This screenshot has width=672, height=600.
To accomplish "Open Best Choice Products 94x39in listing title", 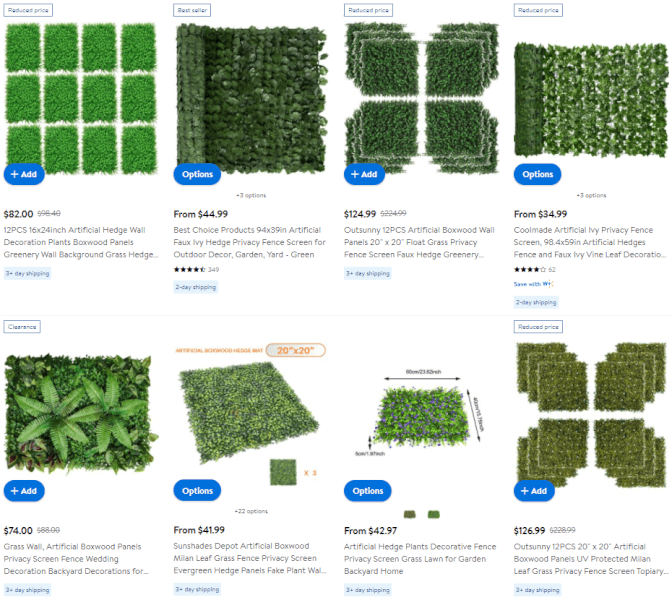I will click(249, 242).
